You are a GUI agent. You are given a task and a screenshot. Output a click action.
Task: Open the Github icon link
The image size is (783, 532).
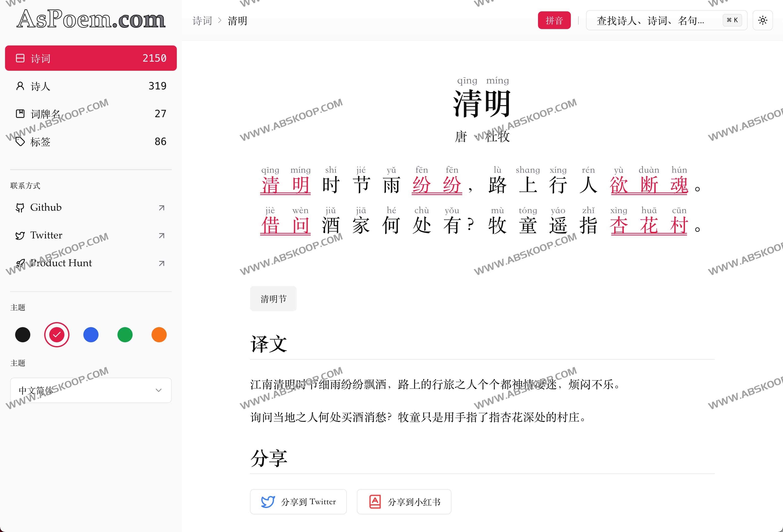(x=20, y=208)
